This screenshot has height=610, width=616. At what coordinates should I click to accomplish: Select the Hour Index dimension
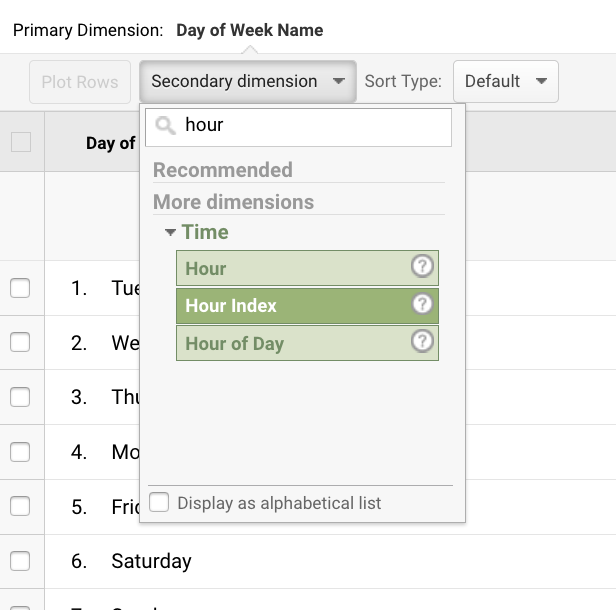pyautogui.click(x=290, y=305)
